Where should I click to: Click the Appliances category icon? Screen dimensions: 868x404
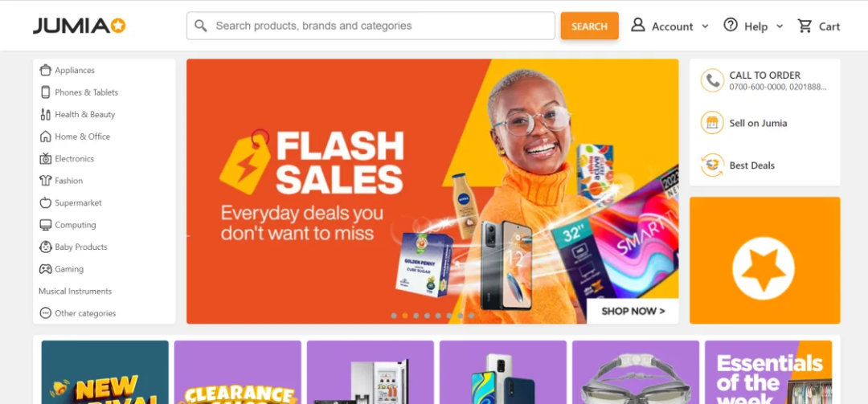pyautogui.click(x=45, y=71)
